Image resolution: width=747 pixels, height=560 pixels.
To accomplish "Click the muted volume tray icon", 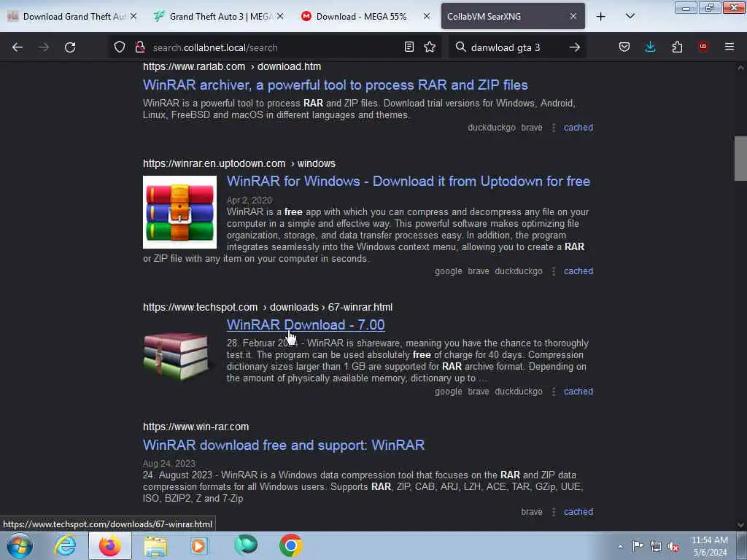I will pos(673,546).
